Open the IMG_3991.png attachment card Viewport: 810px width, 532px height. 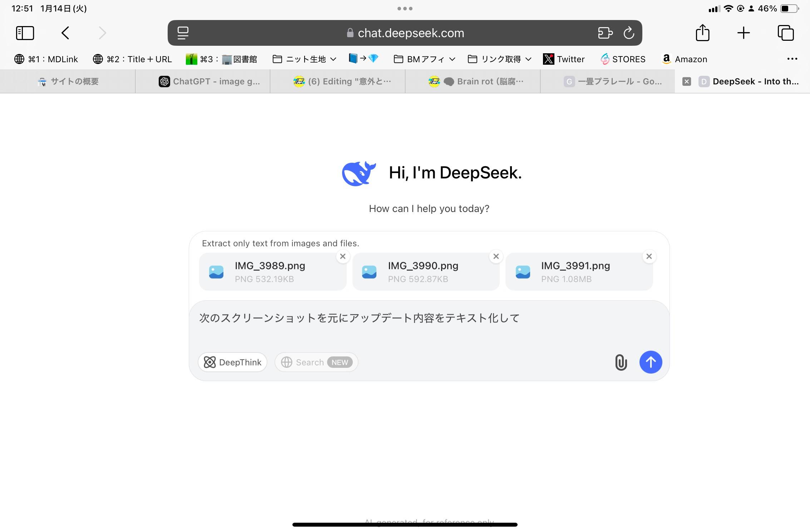click(x=579, y=272)
